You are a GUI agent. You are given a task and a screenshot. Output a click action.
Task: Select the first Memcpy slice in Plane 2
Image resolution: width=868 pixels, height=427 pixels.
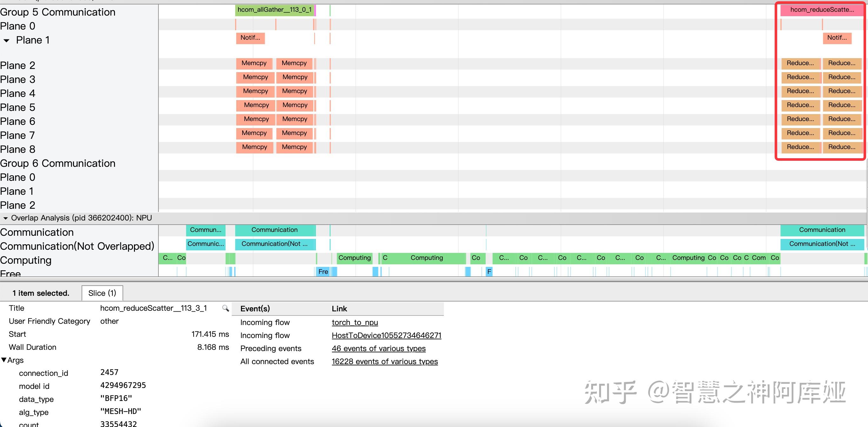point(254,64)
